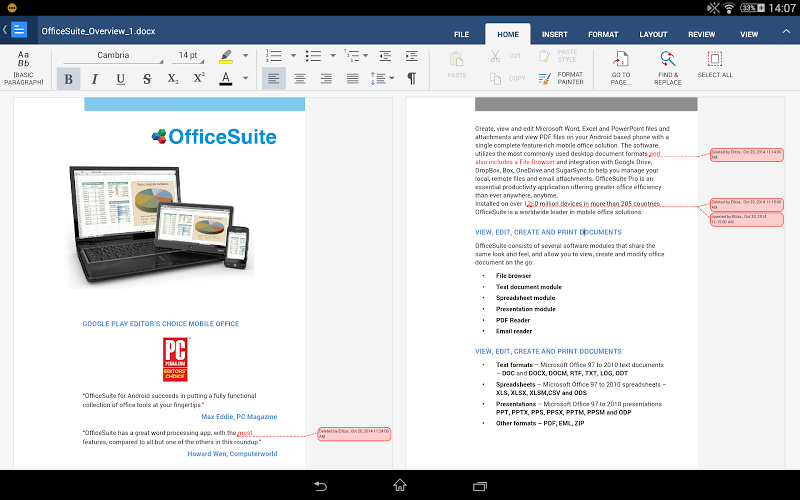Open Go To Page dialog

621,67
